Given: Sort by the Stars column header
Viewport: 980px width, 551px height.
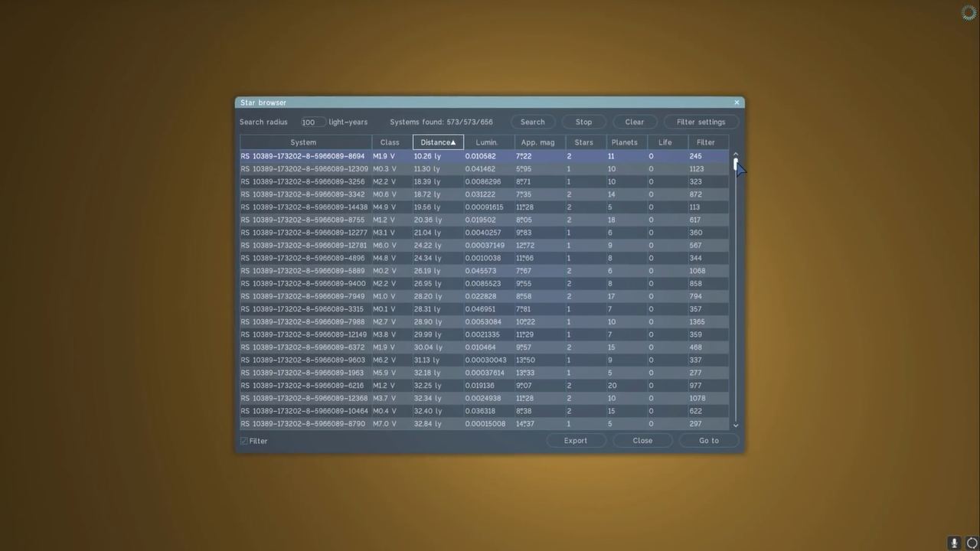Looking at the screenshot, I should click(x=586, y=142).
